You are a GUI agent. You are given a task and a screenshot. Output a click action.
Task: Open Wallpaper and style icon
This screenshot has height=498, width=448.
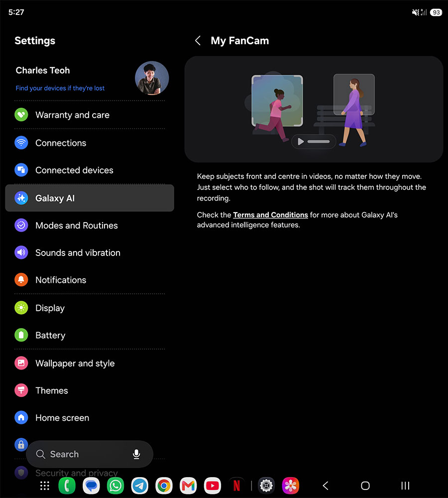pos(21,363)
